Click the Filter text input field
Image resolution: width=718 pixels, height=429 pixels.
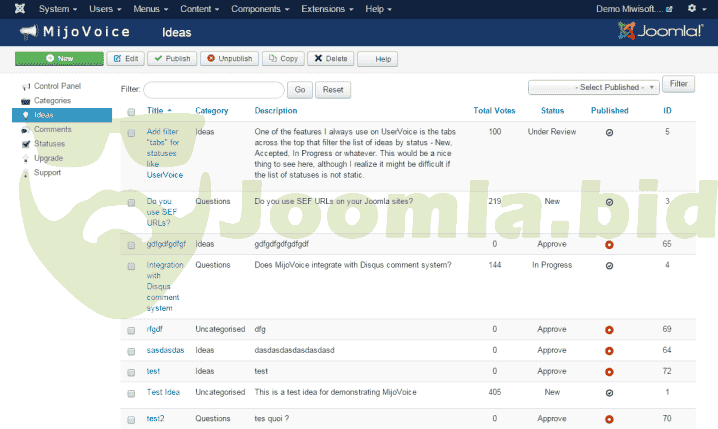click(x=214, y=90)
